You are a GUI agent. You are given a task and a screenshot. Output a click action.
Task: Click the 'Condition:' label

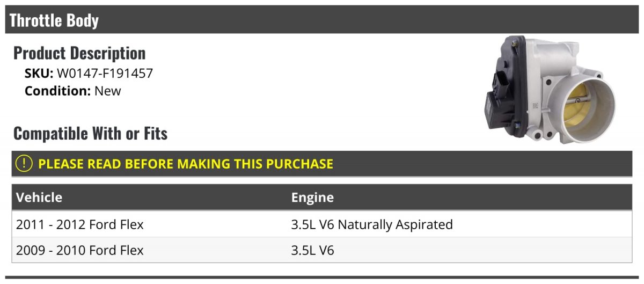[58, 91]
